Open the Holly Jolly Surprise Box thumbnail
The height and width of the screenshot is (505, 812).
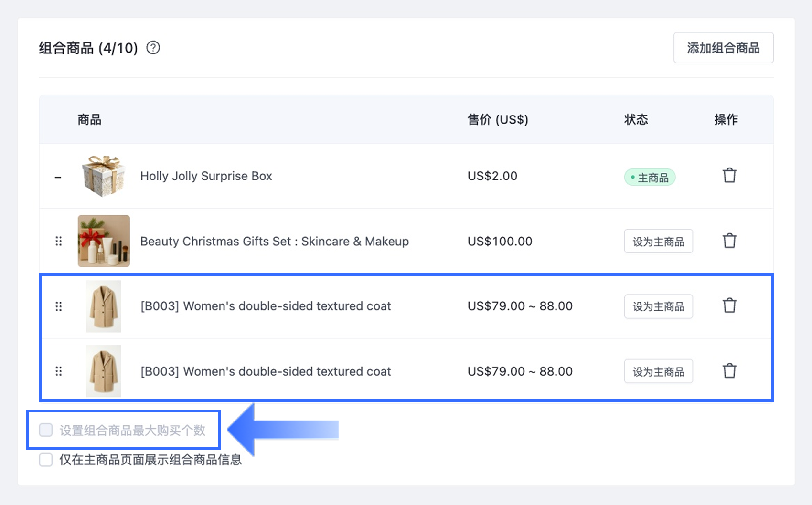click(x=104, y=176)
